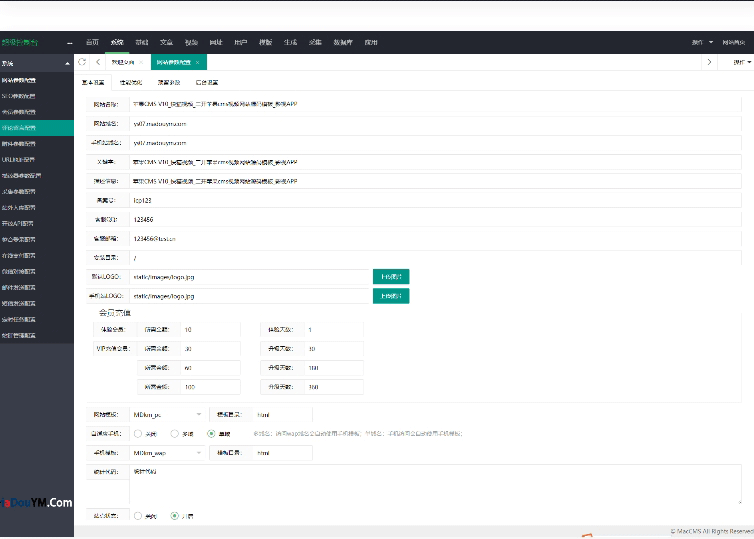
Task: Click the rightmost link in the top header
Action: point(733,42)
